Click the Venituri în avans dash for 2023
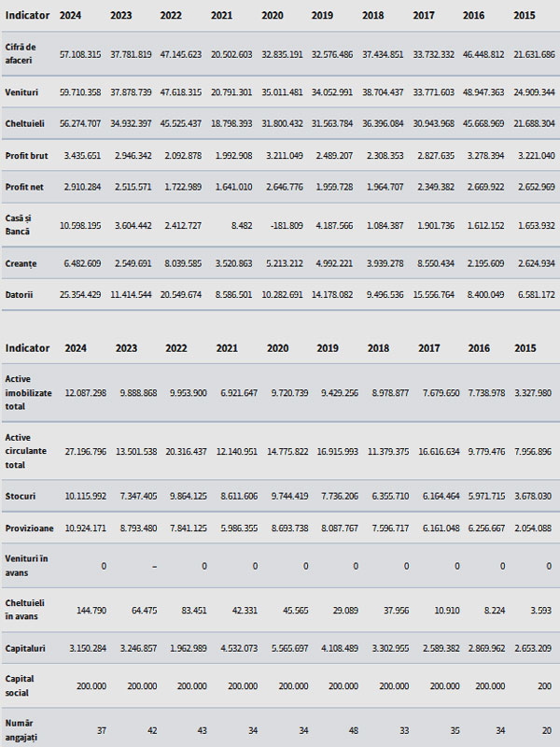 [154, 567]
